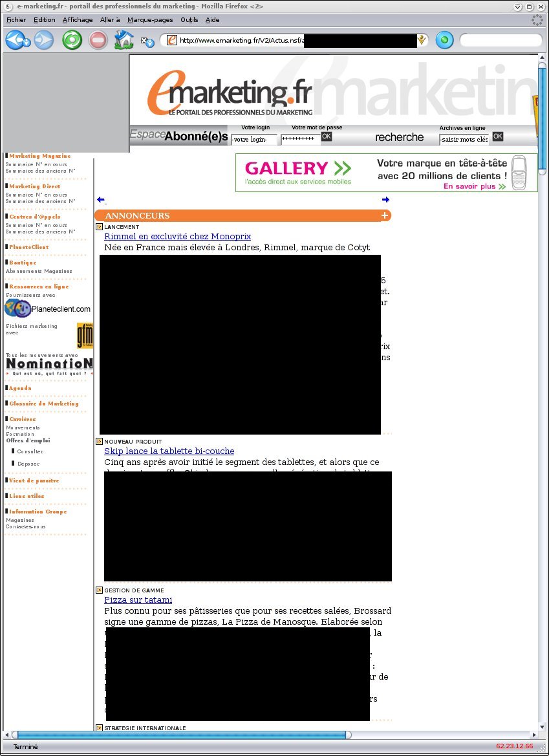The image size is (549, 756).
Task: Click the blue right arrow above ANNONCEURS
Action: (x=385, y=200)
